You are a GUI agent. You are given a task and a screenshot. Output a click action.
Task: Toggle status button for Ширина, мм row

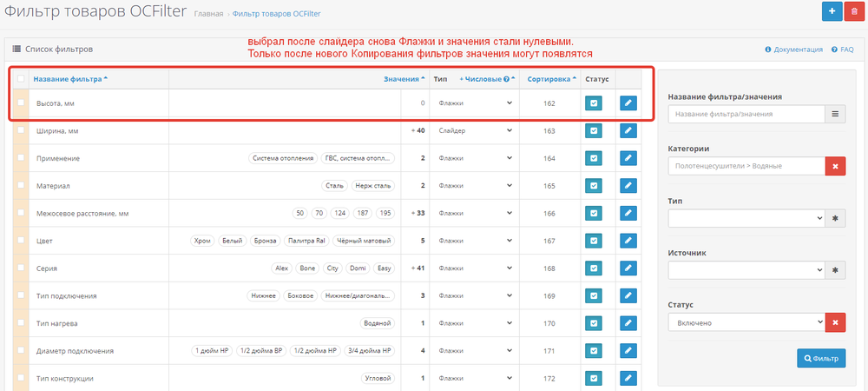(x=594, y=131)
